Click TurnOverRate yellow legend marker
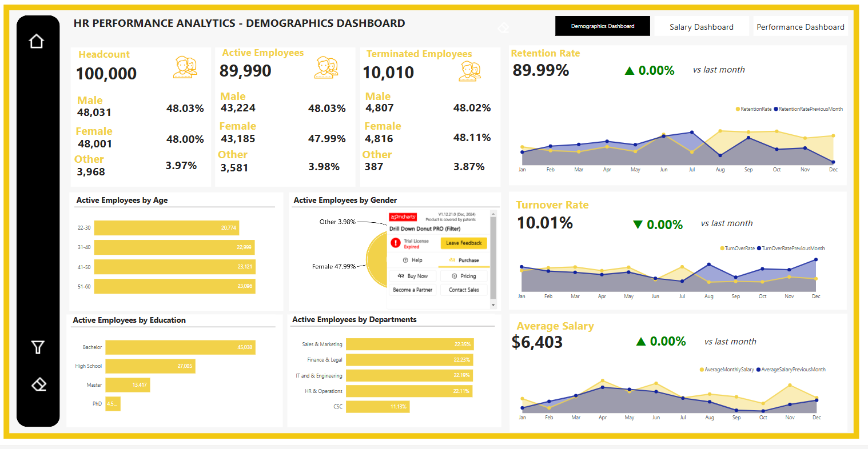Viewport: 868px width, 449px height. tap(722, 248)
